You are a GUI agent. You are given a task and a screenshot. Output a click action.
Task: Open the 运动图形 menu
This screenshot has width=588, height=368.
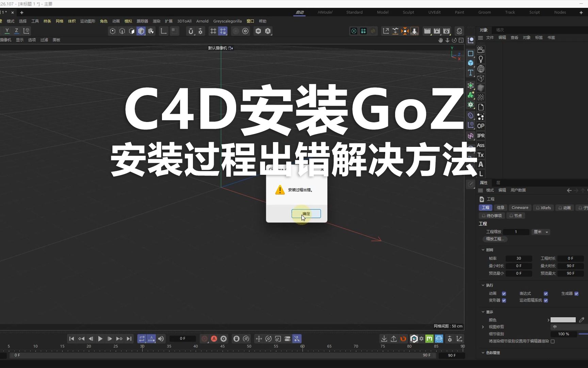coord(88,21)
